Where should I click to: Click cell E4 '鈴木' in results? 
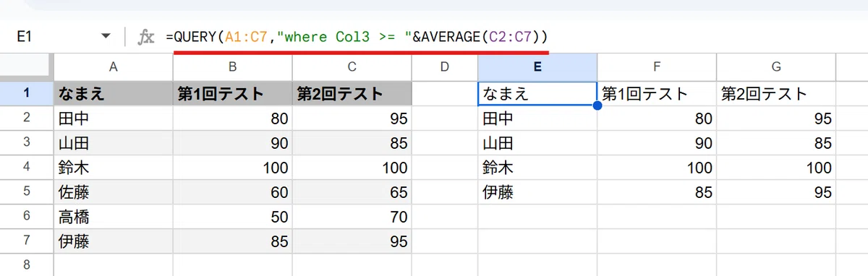[537, 167]
